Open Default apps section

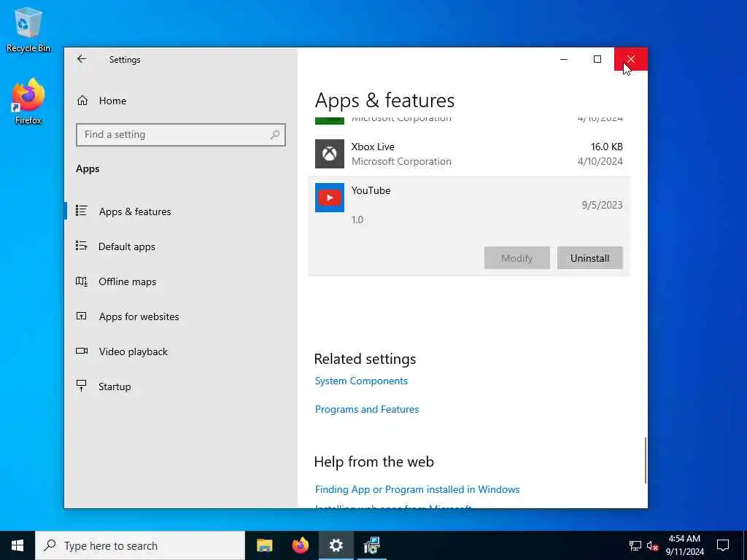[127, 246]
